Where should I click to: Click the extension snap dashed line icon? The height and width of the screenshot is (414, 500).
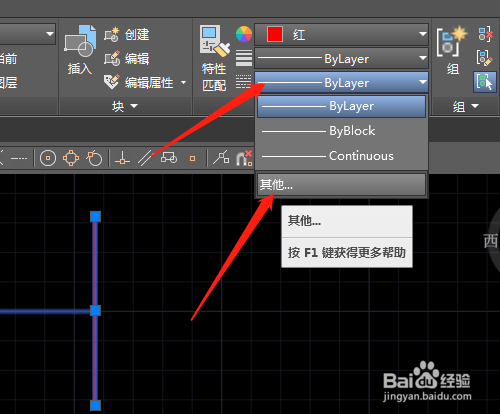pos(19,158)
